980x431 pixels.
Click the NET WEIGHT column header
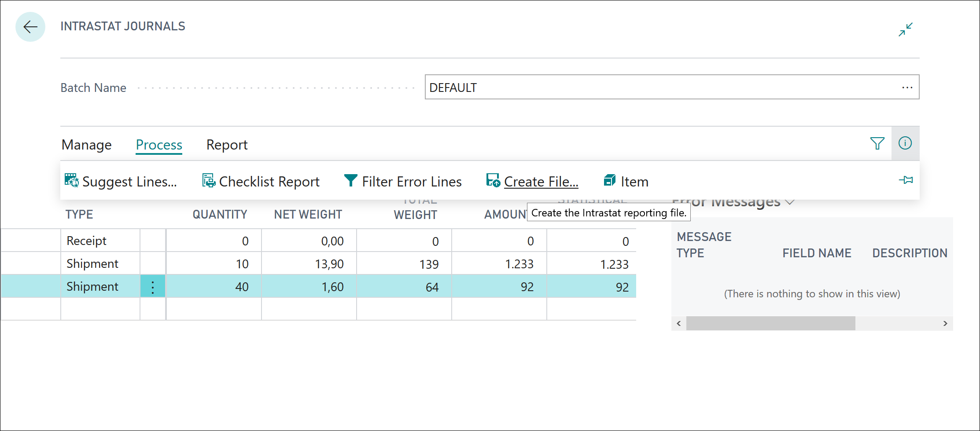click(308, 215)
